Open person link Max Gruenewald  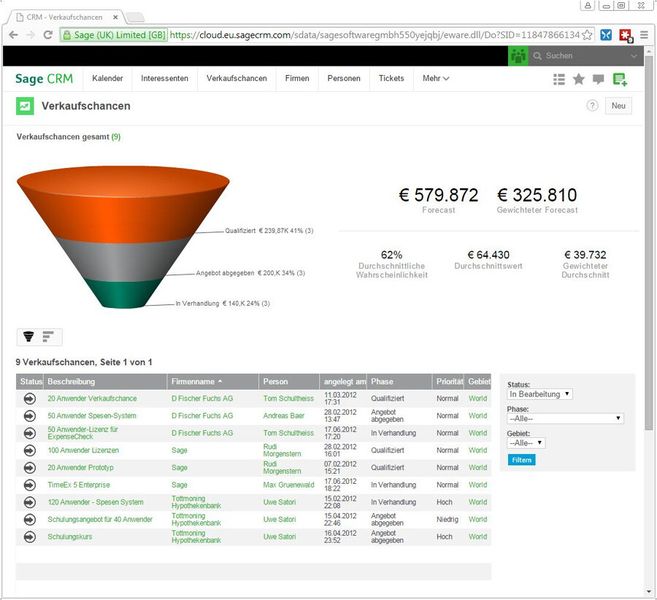289,485
